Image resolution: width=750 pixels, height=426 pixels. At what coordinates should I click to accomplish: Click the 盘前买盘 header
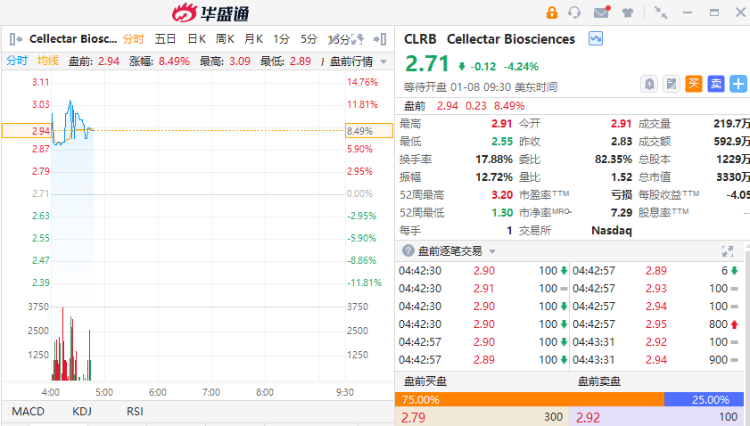tap(425, 381)
